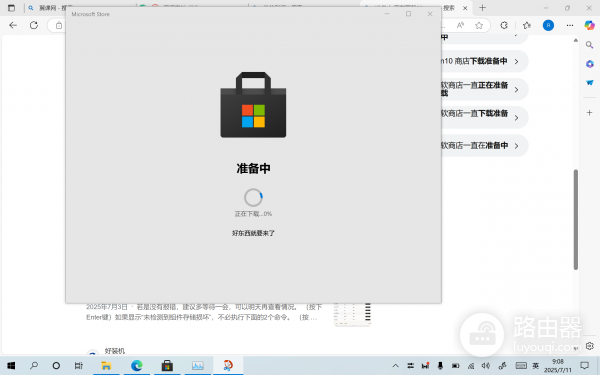Open Edge sidebar settings gear
The width and height of the screenshot is (600, 375).
click(590, 346)
